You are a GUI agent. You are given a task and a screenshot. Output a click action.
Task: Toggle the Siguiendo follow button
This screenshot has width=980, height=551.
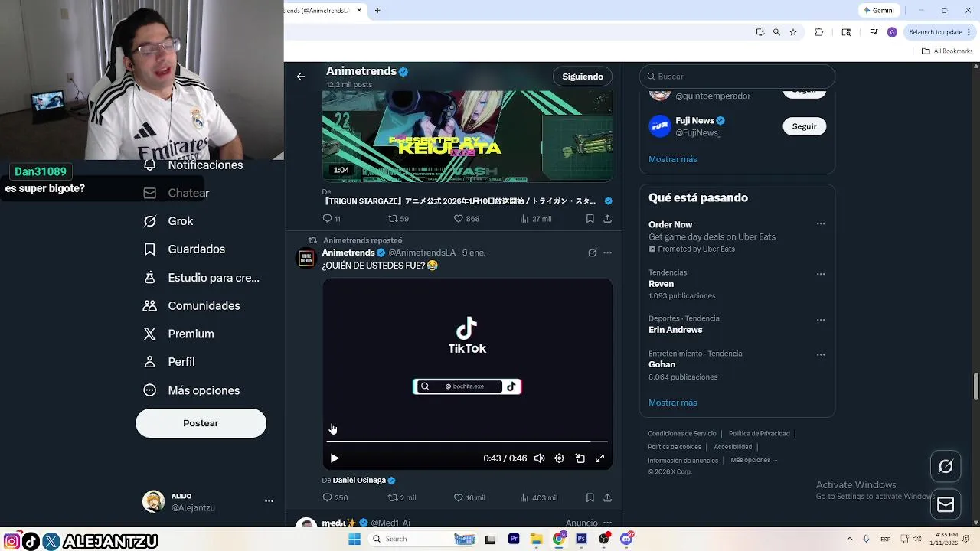pyautogui.click(x=583, y=77)
